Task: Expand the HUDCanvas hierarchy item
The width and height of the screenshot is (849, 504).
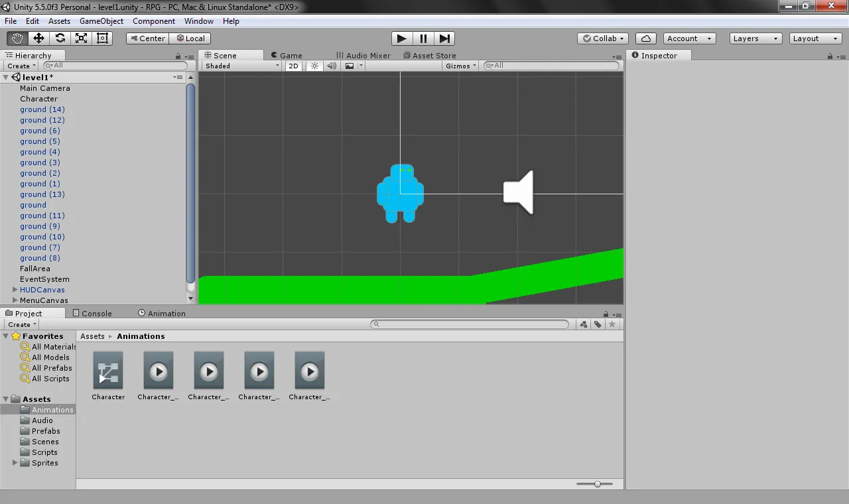Action: tap(15, 290)
